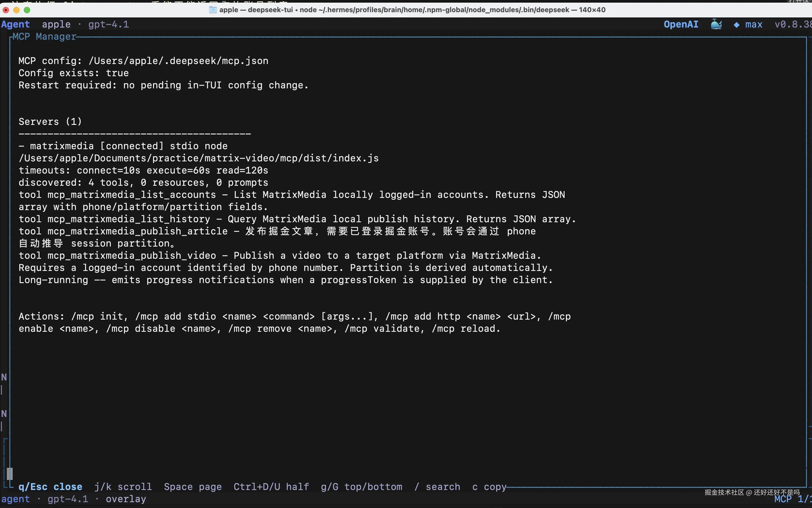Zoom the terminal window with the green button
The image size is (812, 508).
click(x=27, y=10)
